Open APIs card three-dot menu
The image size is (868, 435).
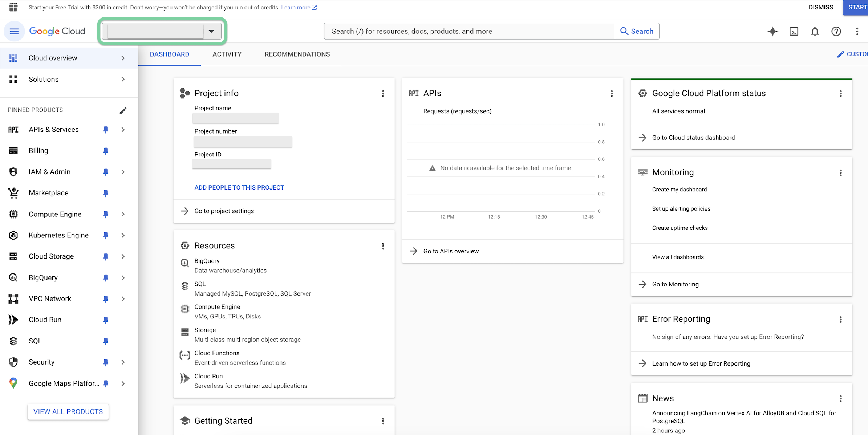[612, 94]
